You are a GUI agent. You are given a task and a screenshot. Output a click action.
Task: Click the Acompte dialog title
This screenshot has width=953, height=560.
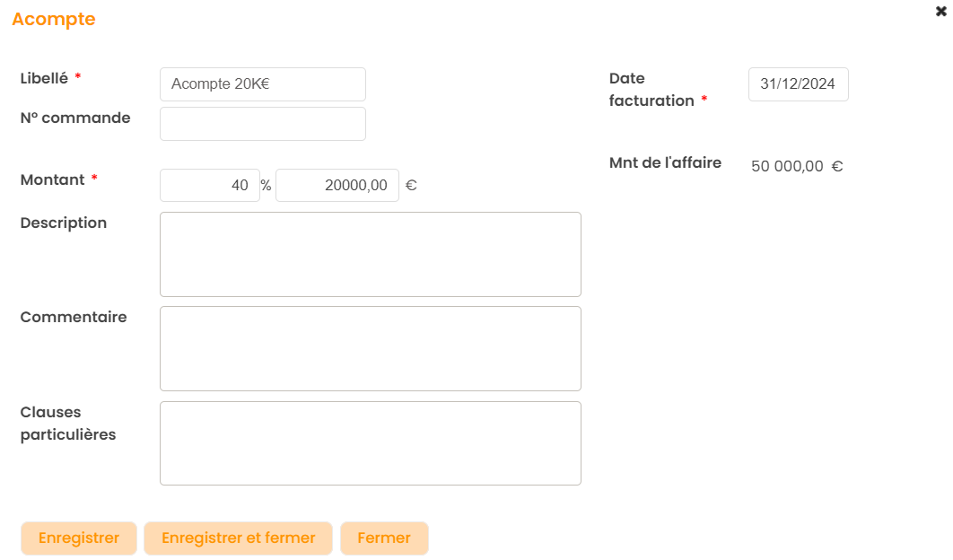point(54,19)
